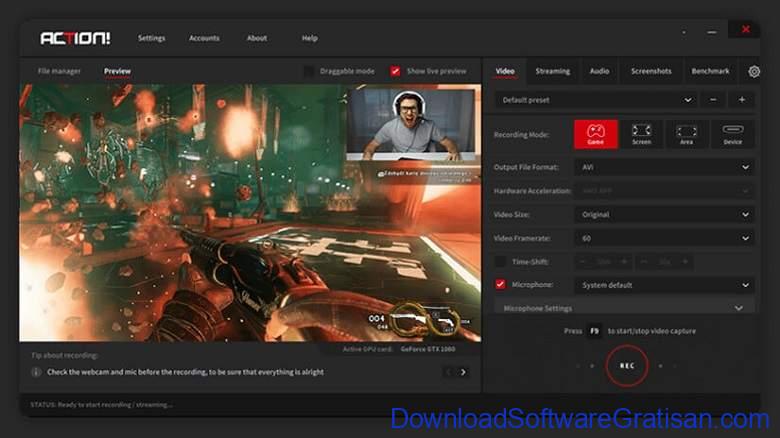Expand Microphone Settings section

624,308
